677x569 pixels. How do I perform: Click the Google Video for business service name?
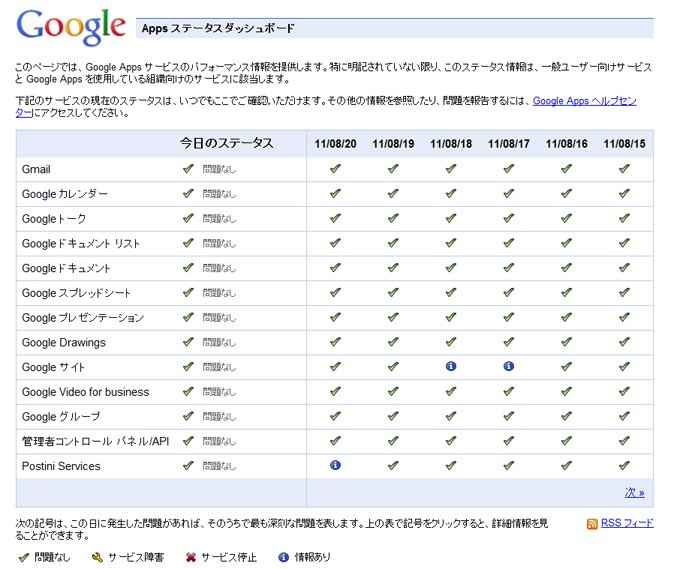tap(85, 392)
